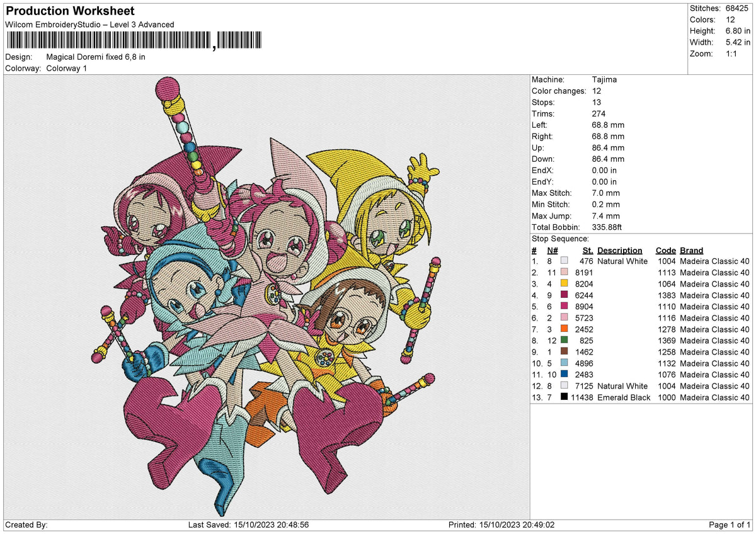Click the Max Stitch value 7.0 mm
Image resolution: width=756 pixels, height=534 pixels.
click(x=606, y=193)
